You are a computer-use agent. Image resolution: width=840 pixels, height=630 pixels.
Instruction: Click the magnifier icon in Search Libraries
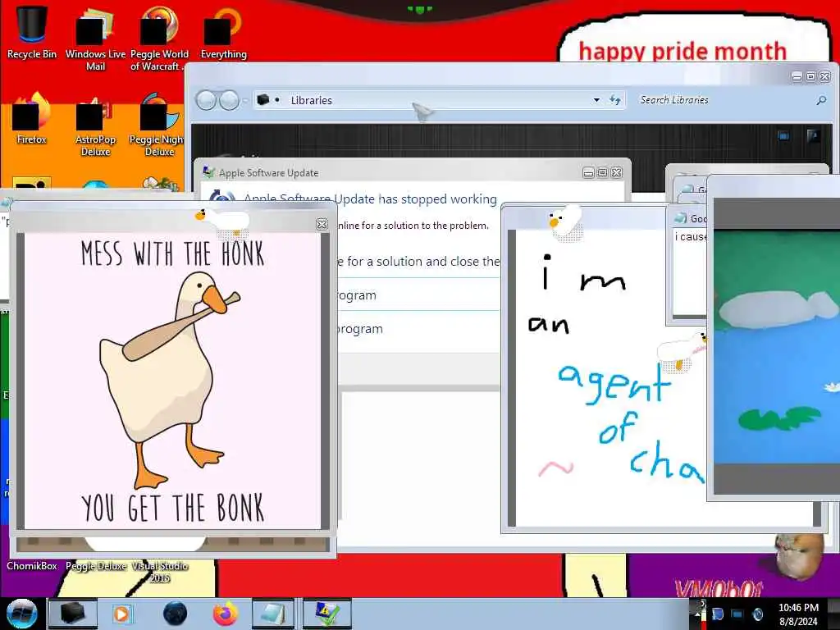point(821,100)
